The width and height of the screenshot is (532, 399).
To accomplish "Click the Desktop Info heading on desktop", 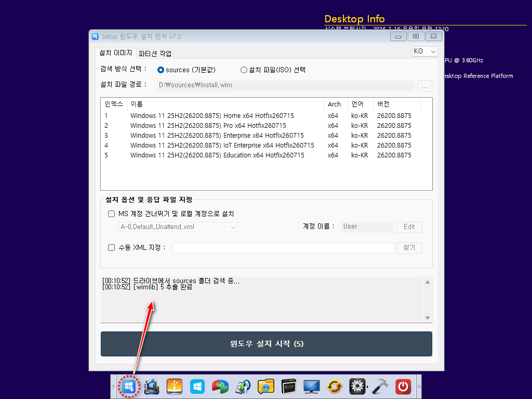I will [x=354, y=19].
